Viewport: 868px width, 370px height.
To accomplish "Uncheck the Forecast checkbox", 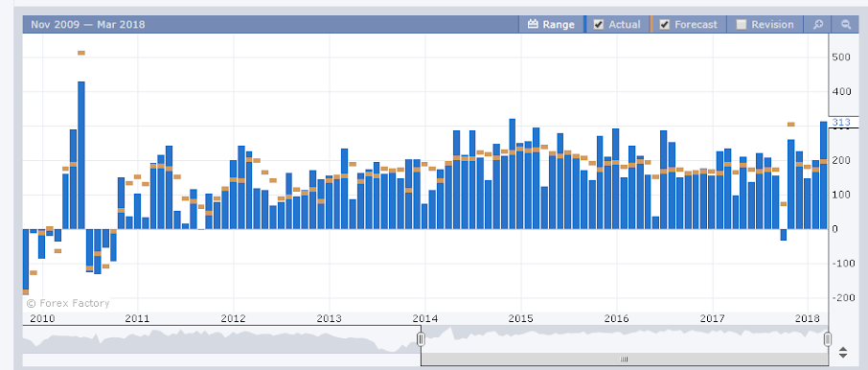I will [x=665, y=24].
